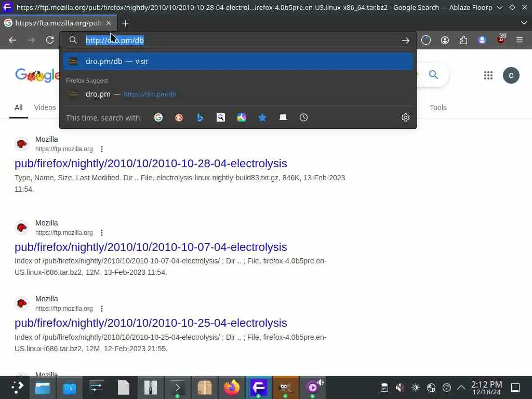
Task: Search in Bookmarks using the star icon
Action: pos(262,117)
